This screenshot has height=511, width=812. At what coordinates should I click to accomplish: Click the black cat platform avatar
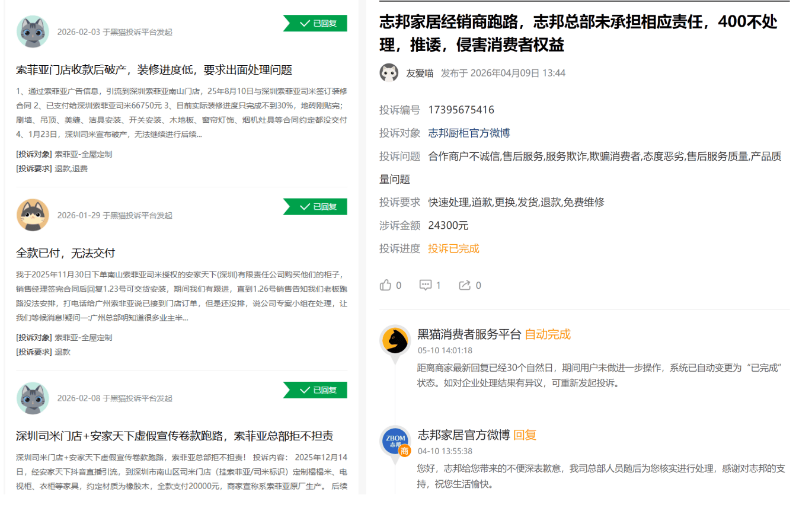click(x=395, y=340)
